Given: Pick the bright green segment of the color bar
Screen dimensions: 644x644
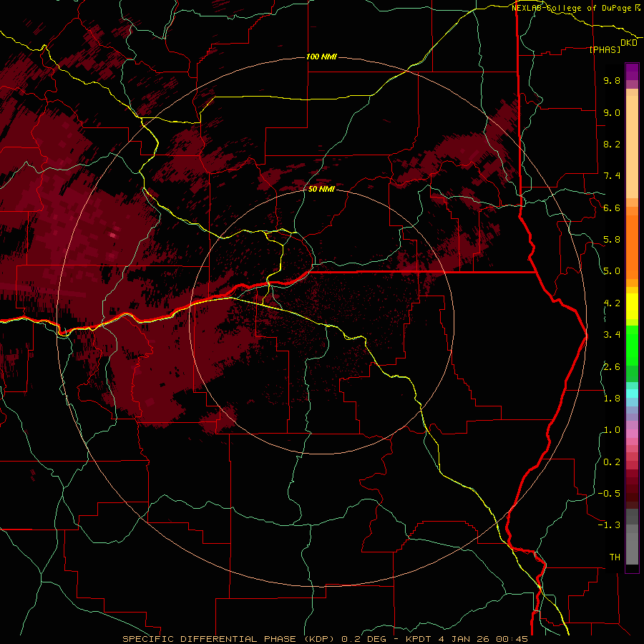Looking at the screenshot, I should tap(632, 344).
